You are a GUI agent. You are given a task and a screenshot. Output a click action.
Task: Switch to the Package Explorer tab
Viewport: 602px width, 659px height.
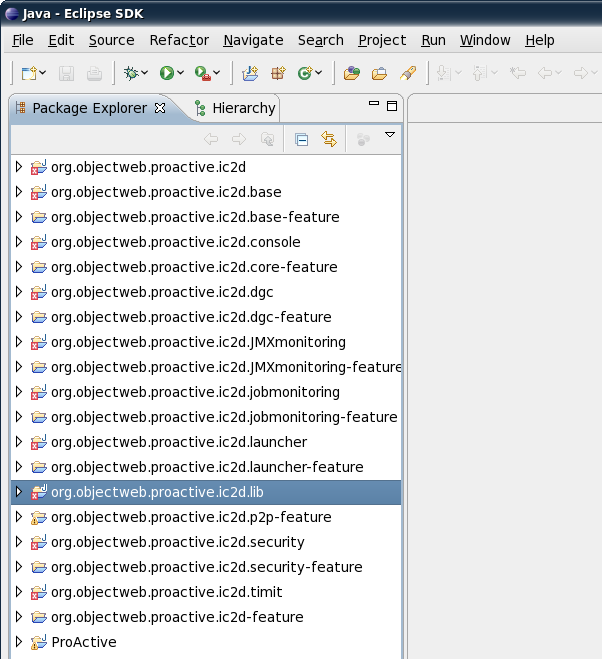[x=90, y=108]
